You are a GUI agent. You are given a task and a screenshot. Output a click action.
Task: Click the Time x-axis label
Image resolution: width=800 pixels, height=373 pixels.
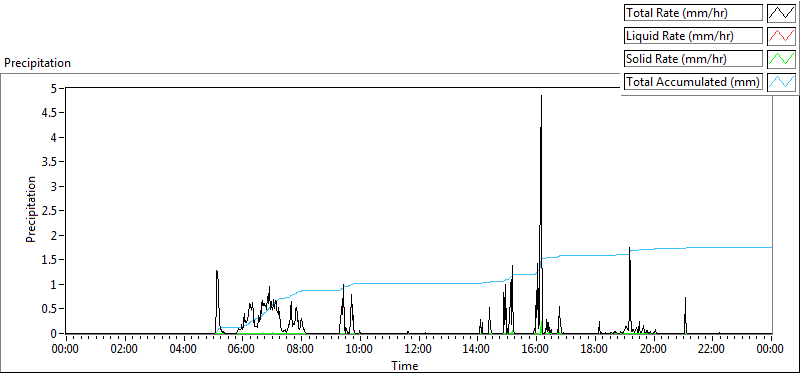(405, 365)
